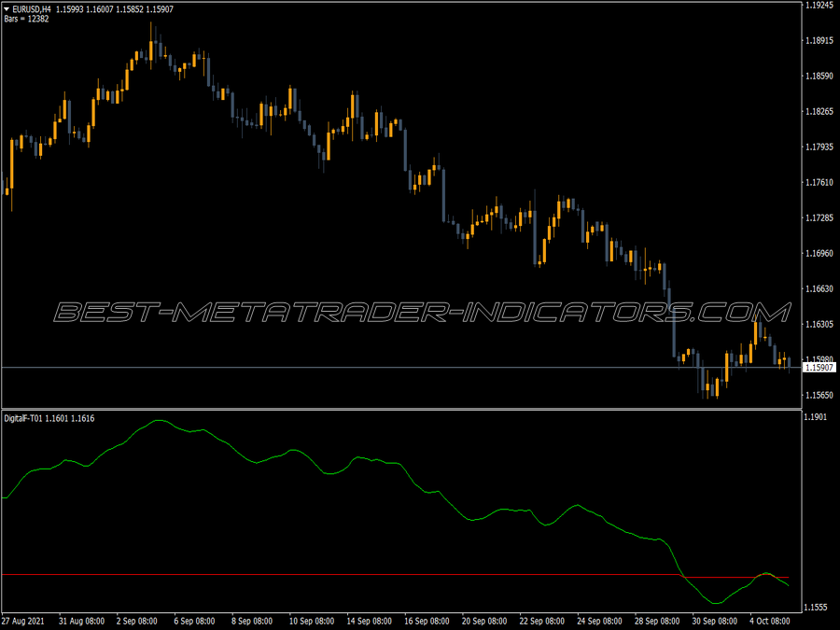The width and height of the screenshot is (840, 630).
Task: Click the 27 Aug 2021 date label
Action: (23, 622)
